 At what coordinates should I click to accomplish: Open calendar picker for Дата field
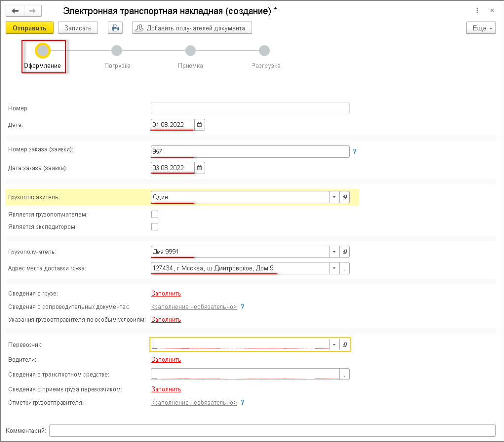pyautogui.click(x=199, y=125)
